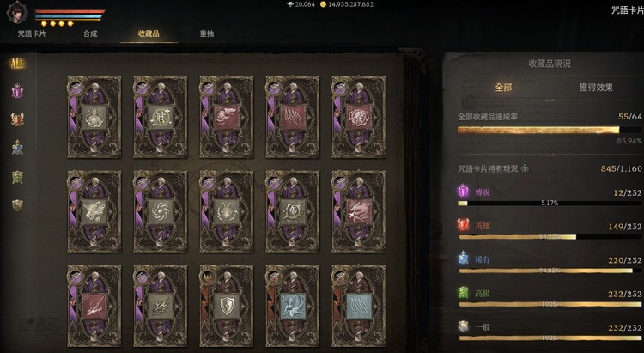This screenshot has height=353, width=644.
Task: Open the character portrait avatar
Action: [17, 12]
